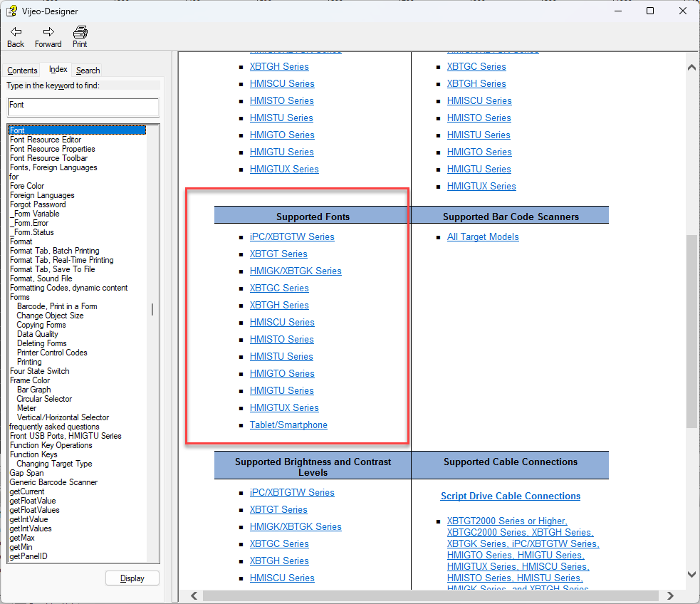700x604 pixels.
Task: Select Vertical/Horizontal Selector index entry
Action: pos(63,417)
